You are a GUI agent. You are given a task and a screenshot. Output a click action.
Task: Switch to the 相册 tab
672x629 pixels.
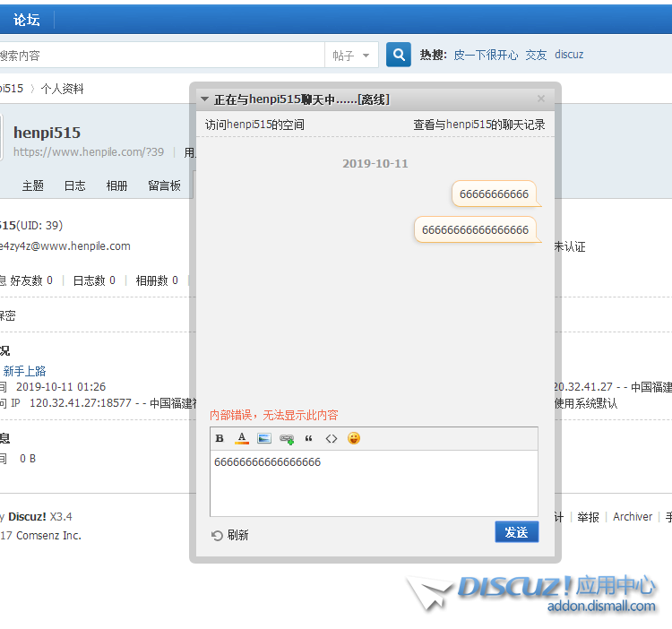(x=116, y=185)
